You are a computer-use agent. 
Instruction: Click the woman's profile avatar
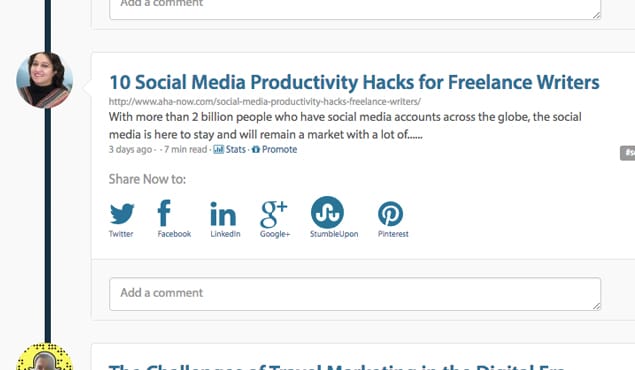click(x=45, y=80)
